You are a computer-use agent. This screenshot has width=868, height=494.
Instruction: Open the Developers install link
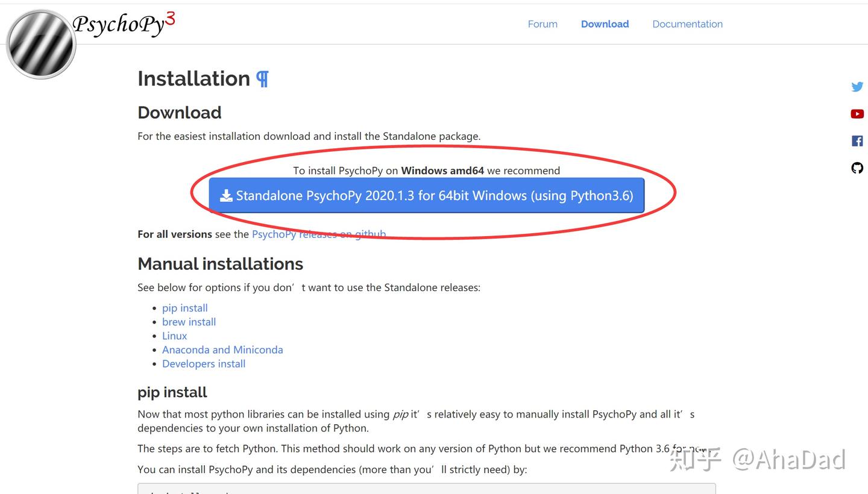pyautogui.click(x=204, y=363)
